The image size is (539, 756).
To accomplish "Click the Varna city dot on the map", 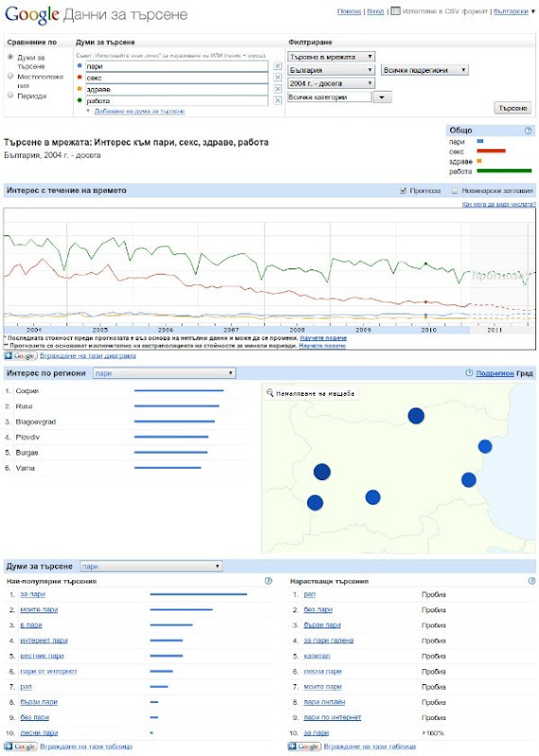I will tap(485, 446).
